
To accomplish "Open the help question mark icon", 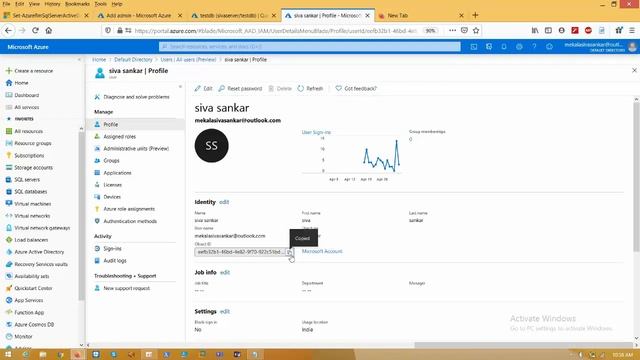I will [x=534, y=47].
